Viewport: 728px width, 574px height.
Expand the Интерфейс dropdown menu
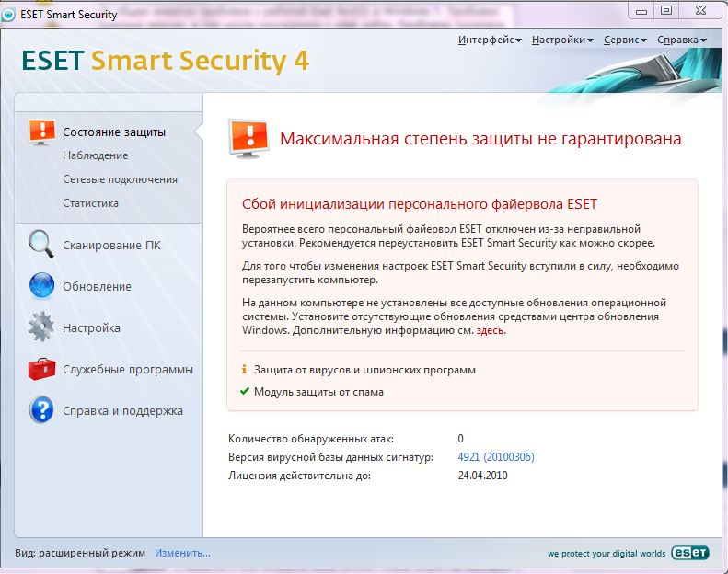(490, 40)
